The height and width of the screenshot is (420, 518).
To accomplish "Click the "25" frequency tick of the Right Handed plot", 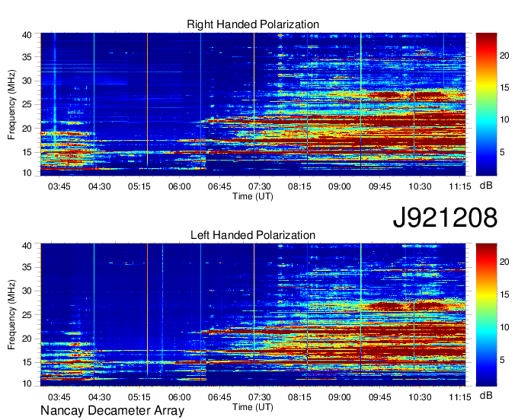I will click(x=27, y=104).
